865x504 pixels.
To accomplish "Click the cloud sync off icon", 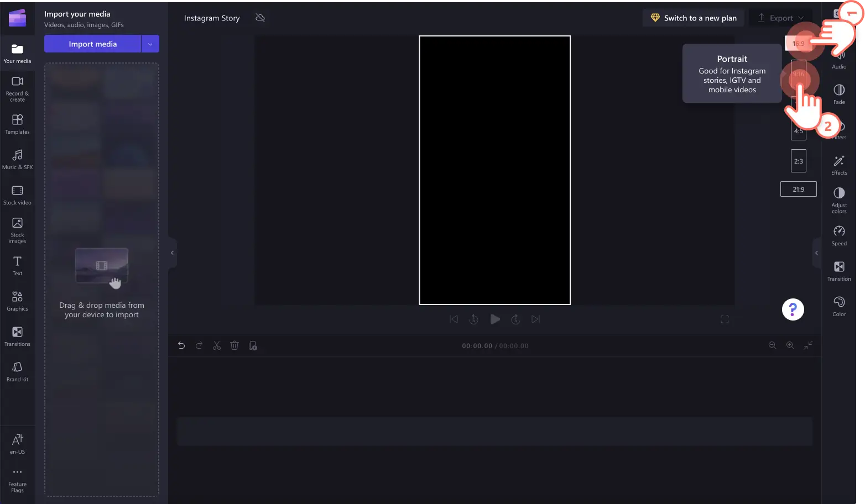I will tap(260, 18).
